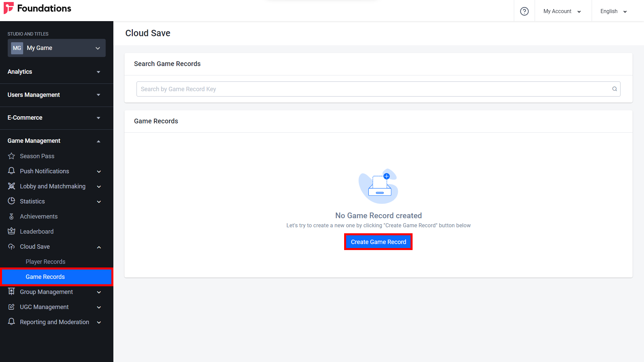Click the Search by Game Record Key field
Viewport: 644px width, 362px height.
(378, 89)
